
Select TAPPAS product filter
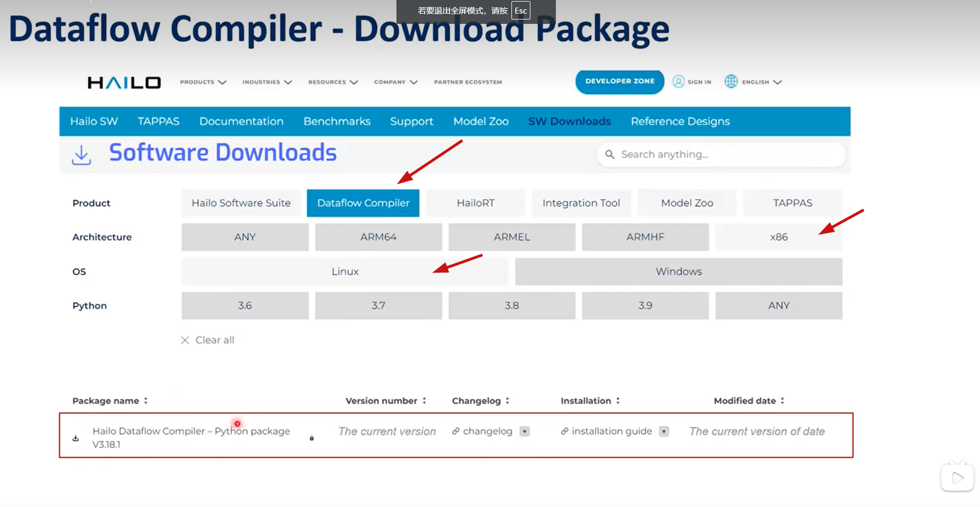pos(792,203)
